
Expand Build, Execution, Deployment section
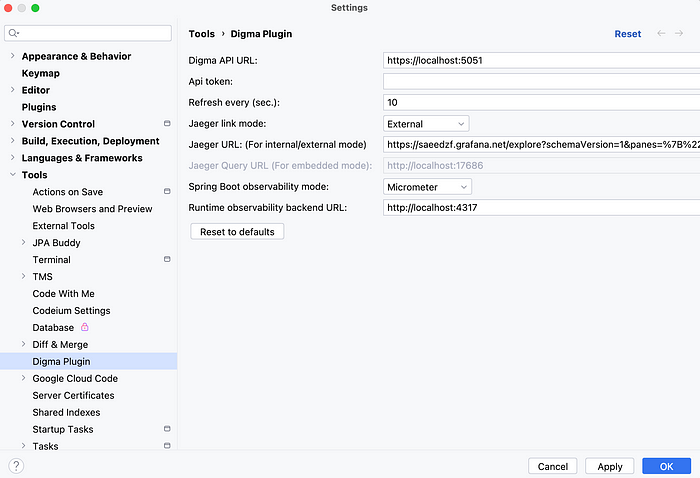click(x=12, y=141)
